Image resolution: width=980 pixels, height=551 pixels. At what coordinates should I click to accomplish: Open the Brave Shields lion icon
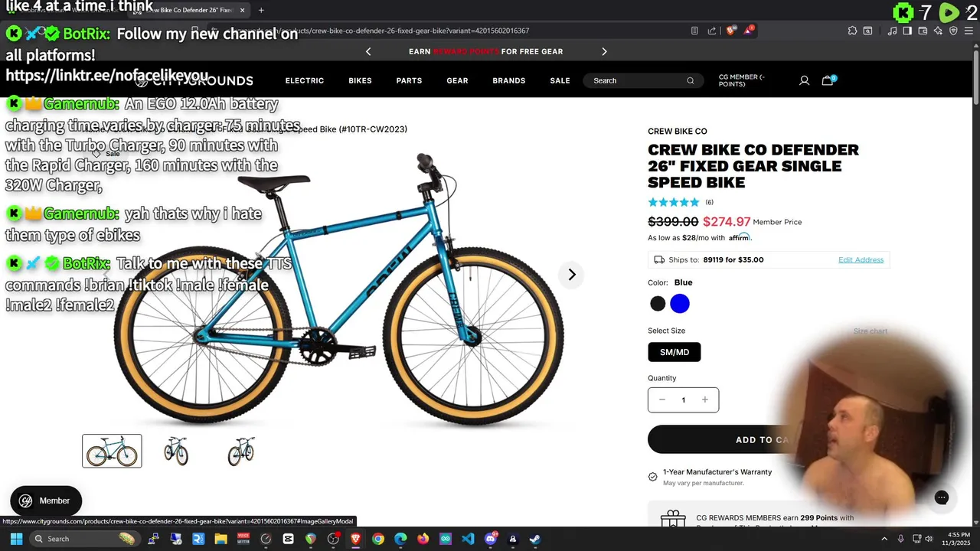731,31
